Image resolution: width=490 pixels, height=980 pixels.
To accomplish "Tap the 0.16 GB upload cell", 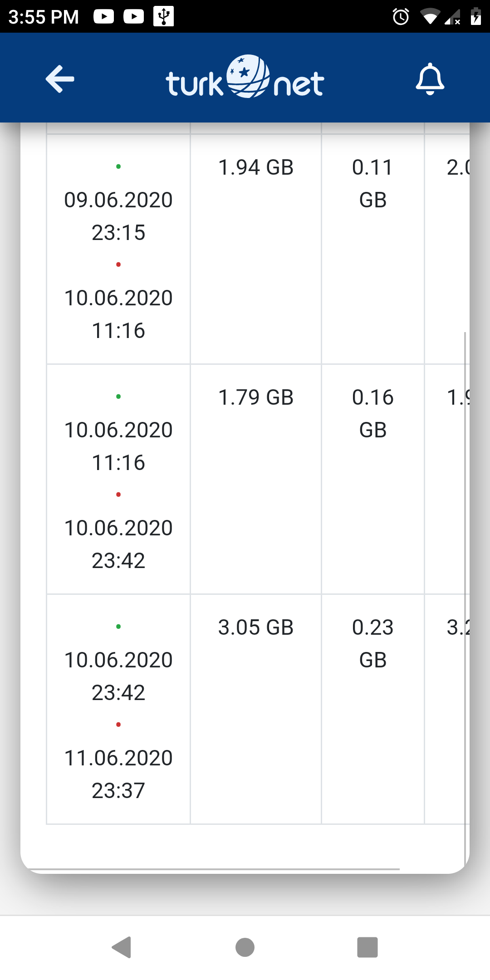I will (x=373, y=479).
